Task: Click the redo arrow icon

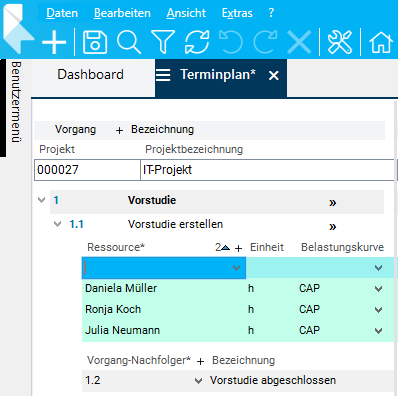Action: pos(265,42)
